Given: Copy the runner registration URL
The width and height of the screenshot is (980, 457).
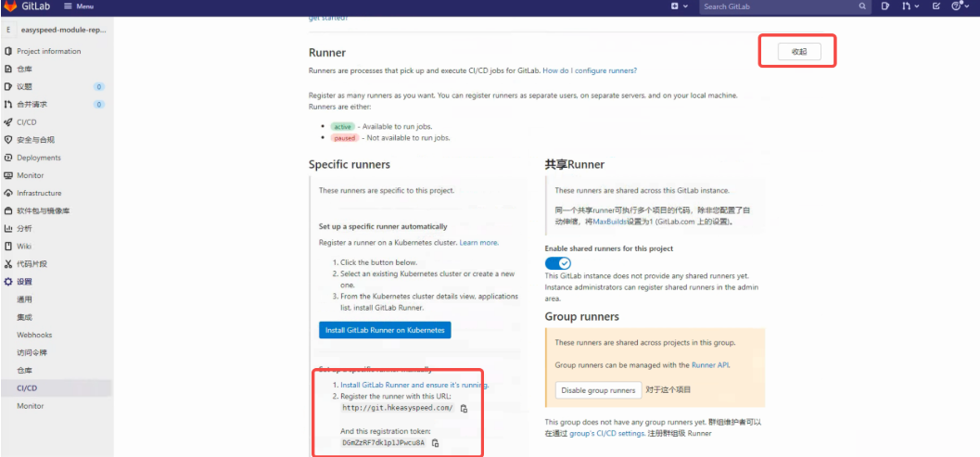Looking at the screenshot, I should [464, 408].
